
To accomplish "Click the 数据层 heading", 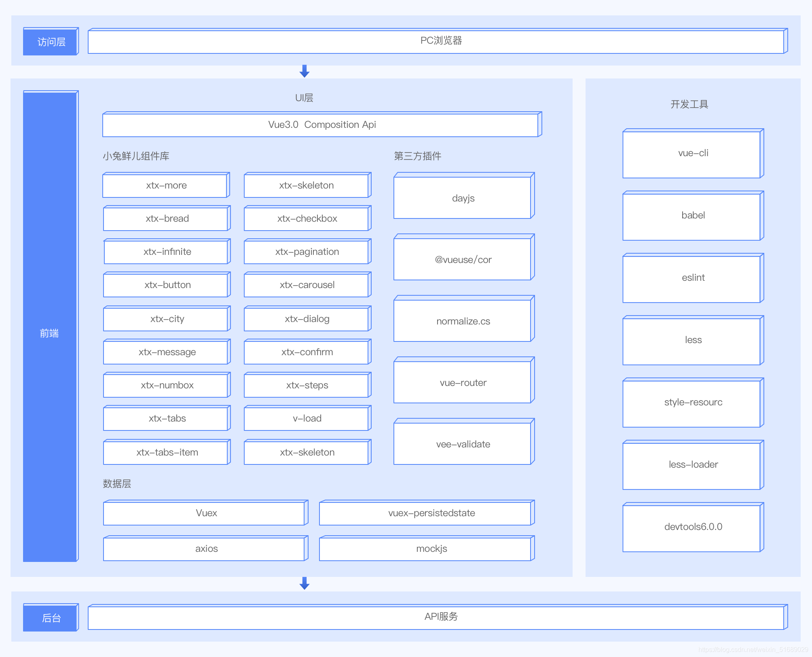I will pos(117,483).
